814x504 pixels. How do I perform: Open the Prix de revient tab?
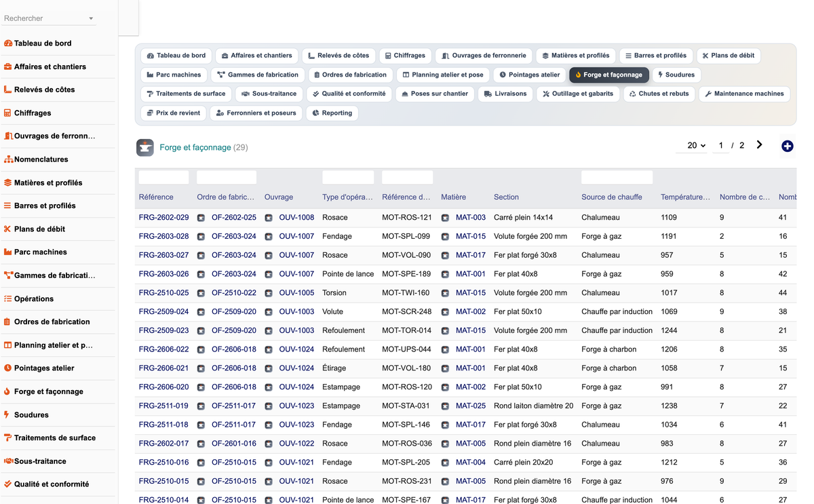173,113
